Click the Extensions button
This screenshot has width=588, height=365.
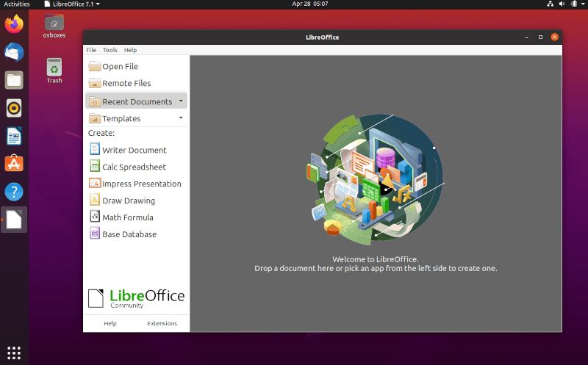pyautogui.click(x=162, y=323)
